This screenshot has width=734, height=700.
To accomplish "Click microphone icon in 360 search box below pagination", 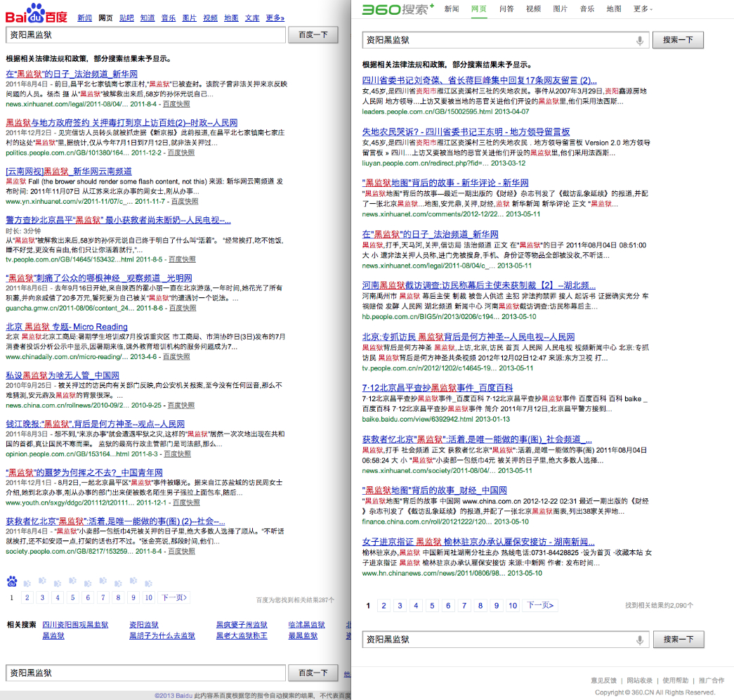I will coord(639,640).
